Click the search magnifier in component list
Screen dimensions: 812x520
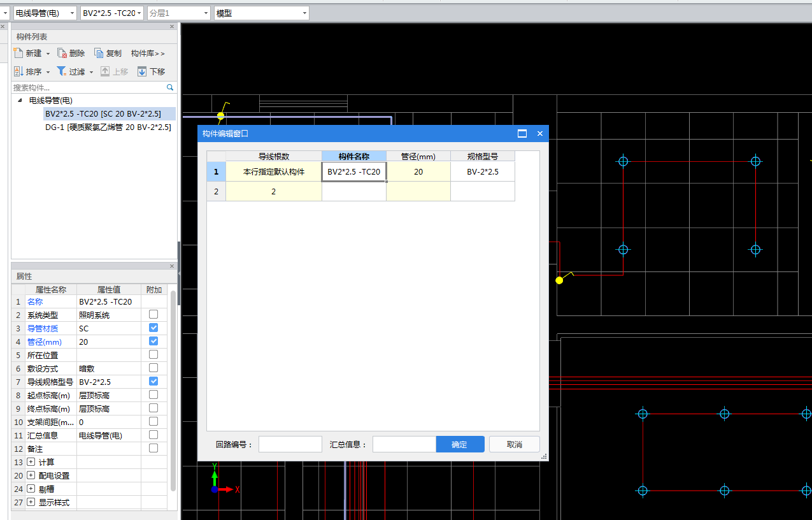(x=170, y=87)
